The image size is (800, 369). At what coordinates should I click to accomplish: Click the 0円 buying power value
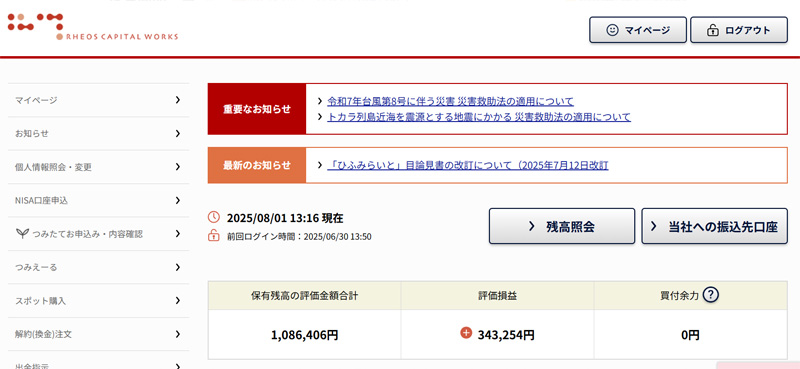point(690,335)
